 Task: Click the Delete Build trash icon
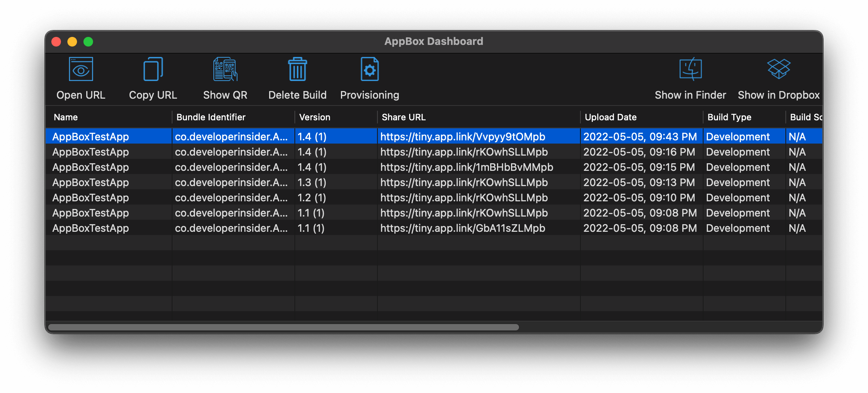tap(297, 70)
